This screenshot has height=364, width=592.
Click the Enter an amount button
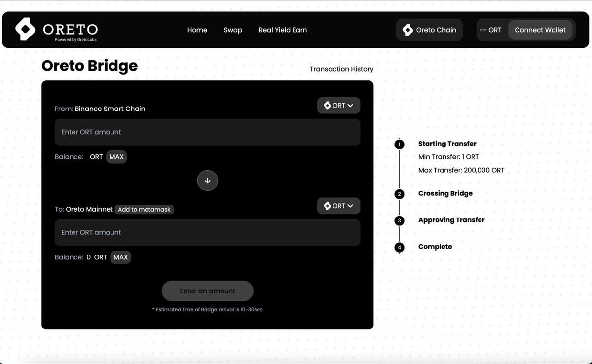[207, 291]
